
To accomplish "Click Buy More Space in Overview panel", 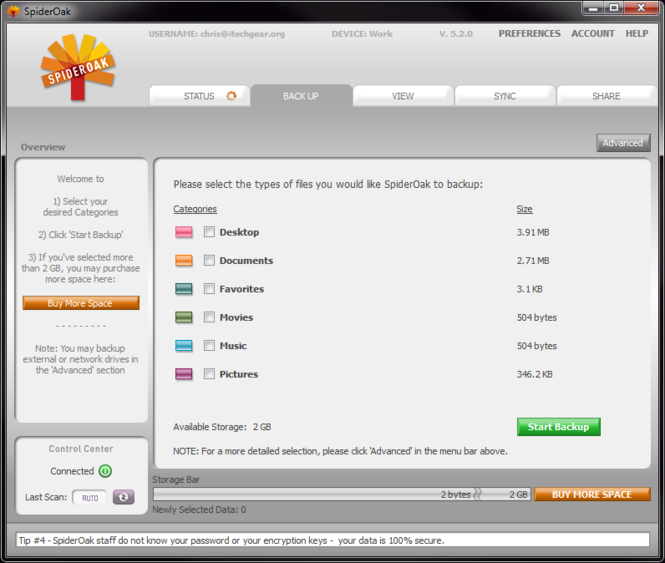I will pyautogui.click(x=81, y=303).
